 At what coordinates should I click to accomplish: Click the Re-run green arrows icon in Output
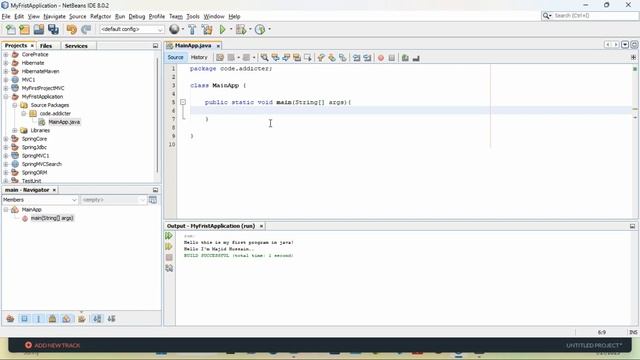pyautogui.click(x=169, y=236)
